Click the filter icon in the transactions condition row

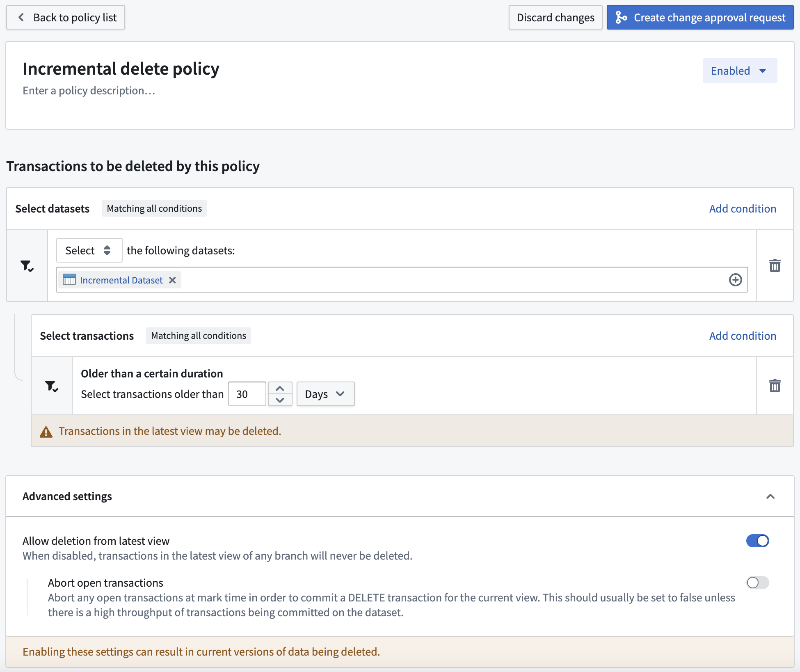coord(52,386)
